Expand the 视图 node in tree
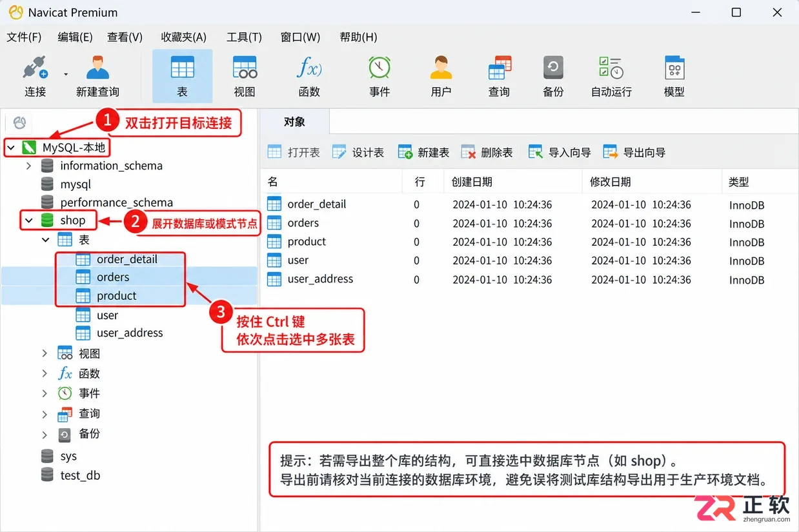The image size is (799, 532). click(45, 353)
